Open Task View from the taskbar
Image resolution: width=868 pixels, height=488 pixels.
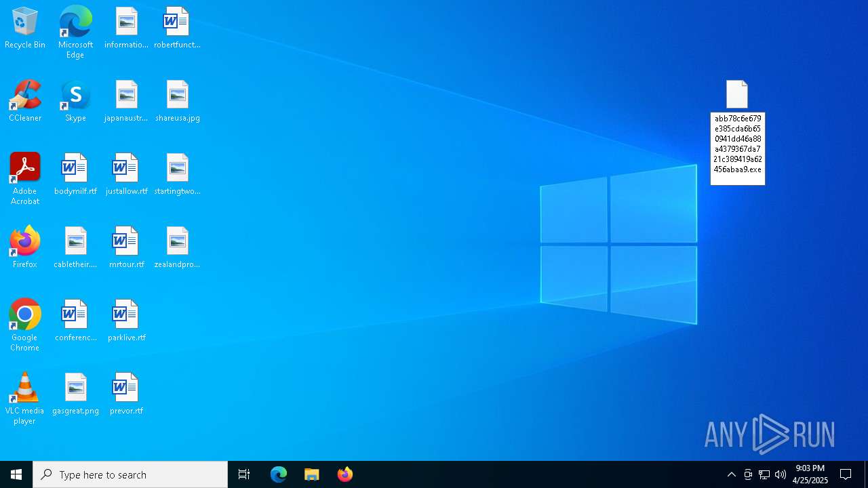(x=244, y=474)
